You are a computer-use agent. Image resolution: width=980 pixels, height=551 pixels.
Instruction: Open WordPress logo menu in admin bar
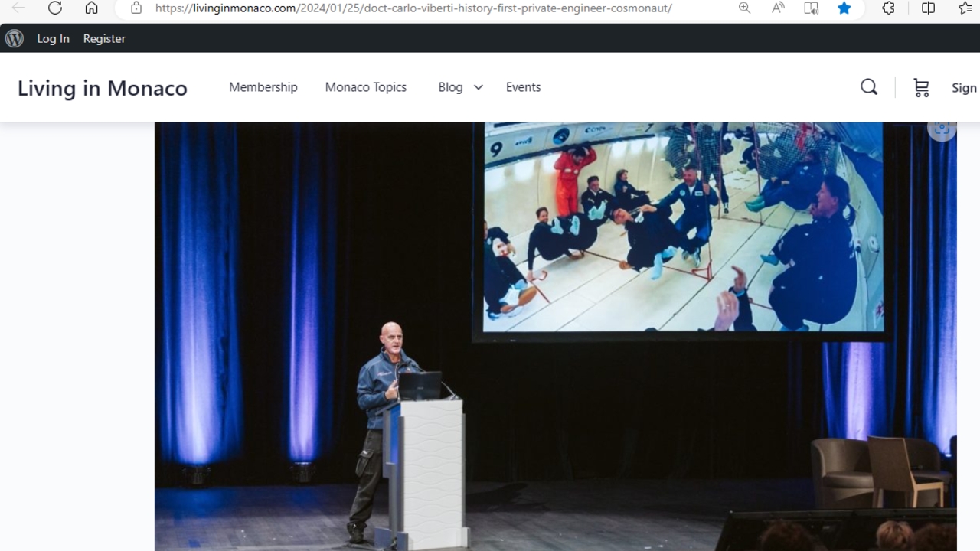[x=15, y=38]
